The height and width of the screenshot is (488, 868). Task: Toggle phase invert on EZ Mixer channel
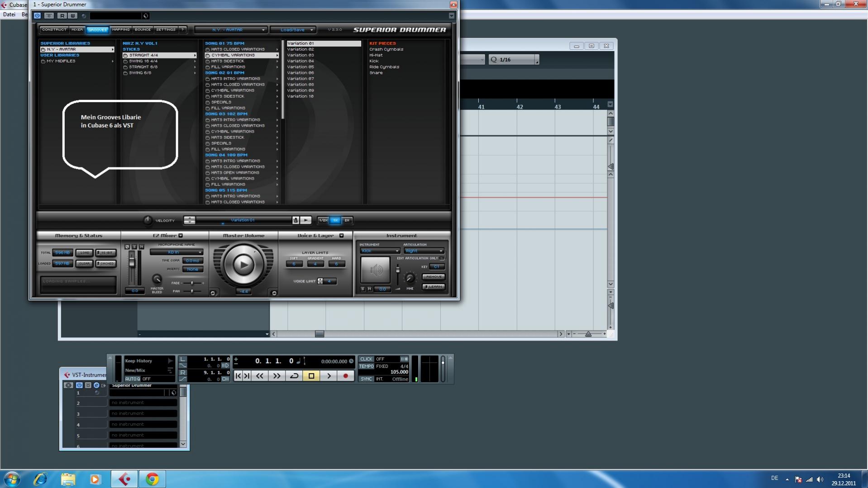[127, 247]
